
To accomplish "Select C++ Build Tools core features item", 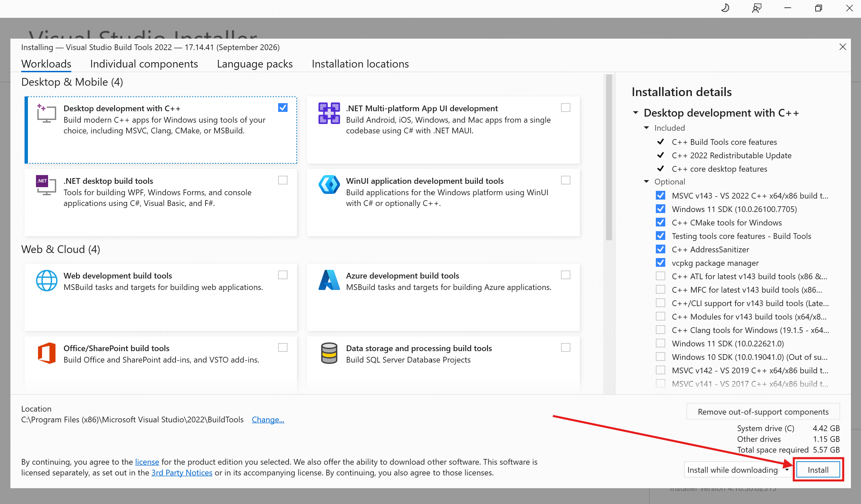I will tap(724, 141).
